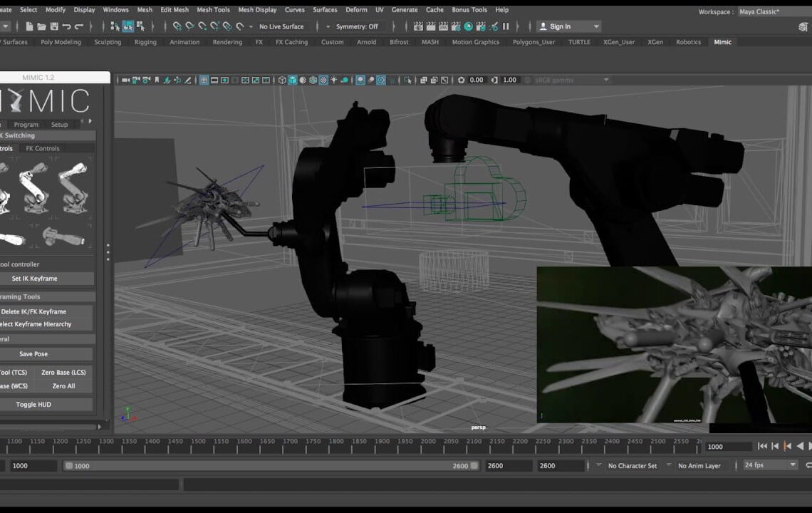This screenshot has height=513, width=812.
Task: Toggle the viewport grid display icon
Action: pos(203,80)
